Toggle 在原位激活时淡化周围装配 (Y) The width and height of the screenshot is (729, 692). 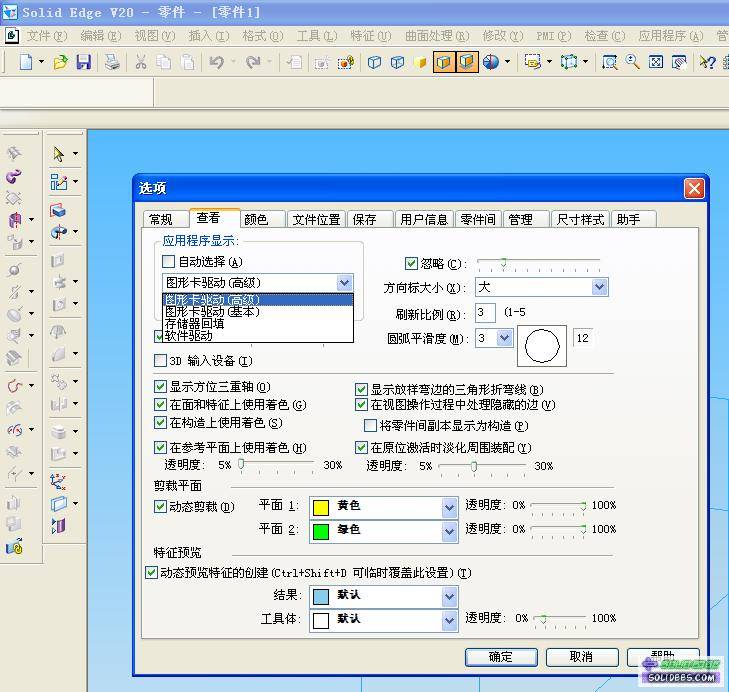pos(361,447)
